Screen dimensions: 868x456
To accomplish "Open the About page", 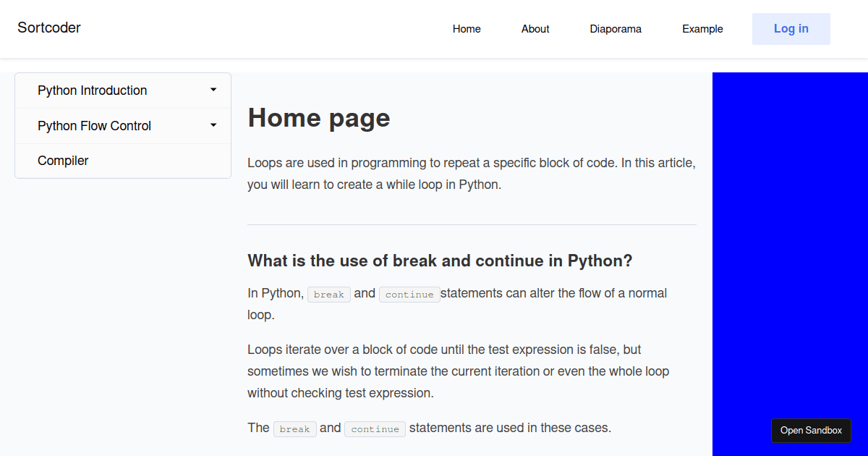I will (535, 29).
